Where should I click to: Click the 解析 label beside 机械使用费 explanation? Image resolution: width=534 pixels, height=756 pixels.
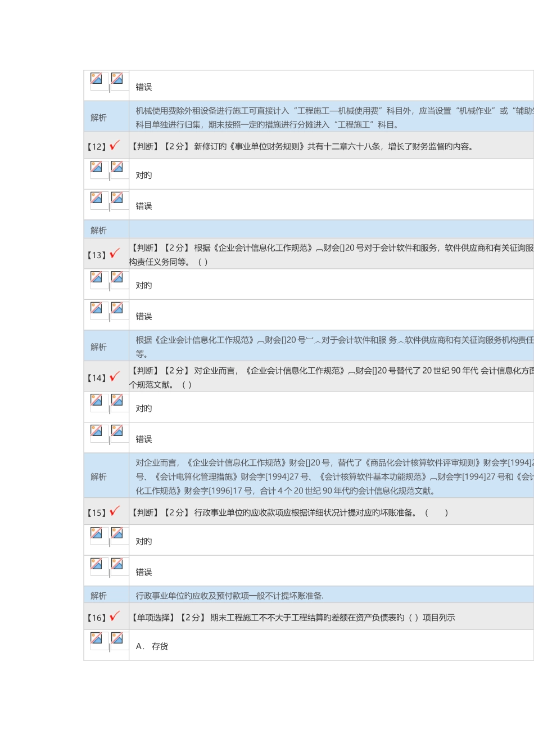98,118
